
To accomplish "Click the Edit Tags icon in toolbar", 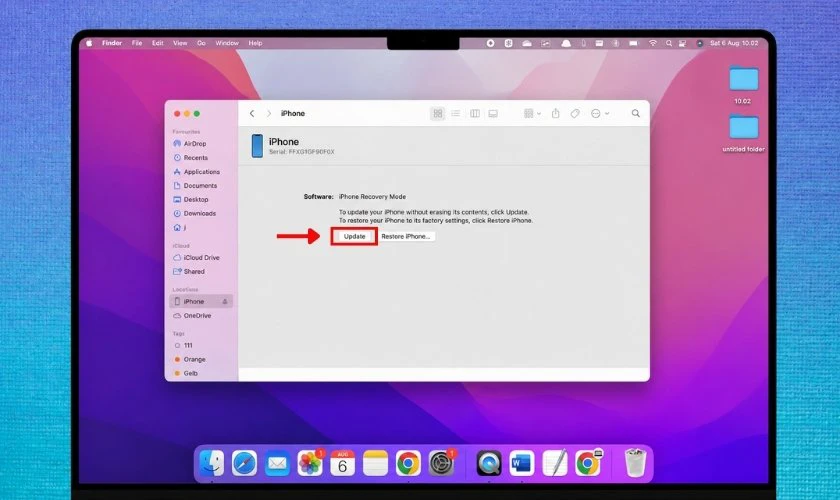I will pyautogui.click(x=575, y=114).
